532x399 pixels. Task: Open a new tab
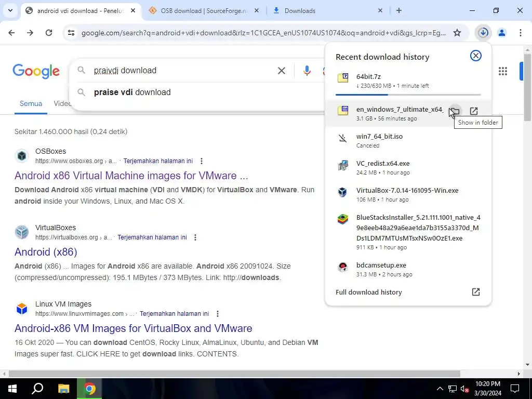tap(399, 10)
